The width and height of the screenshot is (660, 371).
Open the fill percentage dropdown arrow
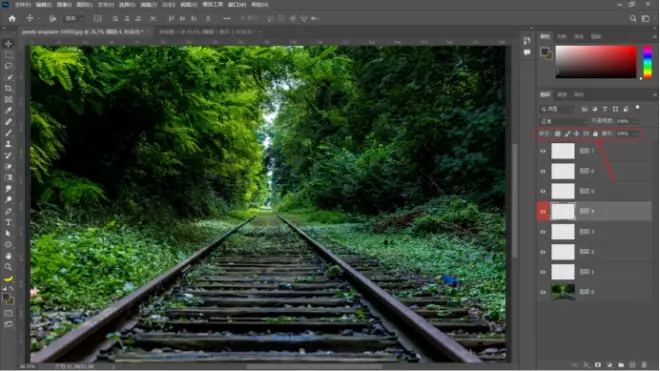click(636, 133)
